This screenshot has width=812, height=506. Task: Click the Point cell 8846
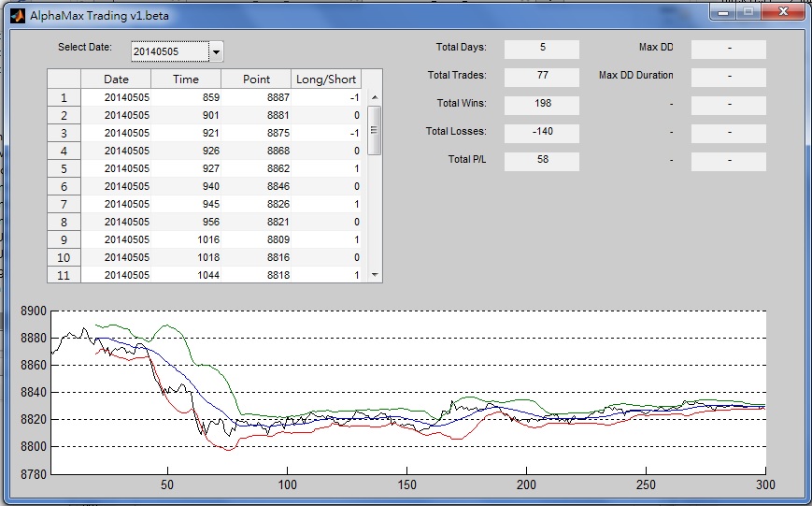click(x=256, y=186)
